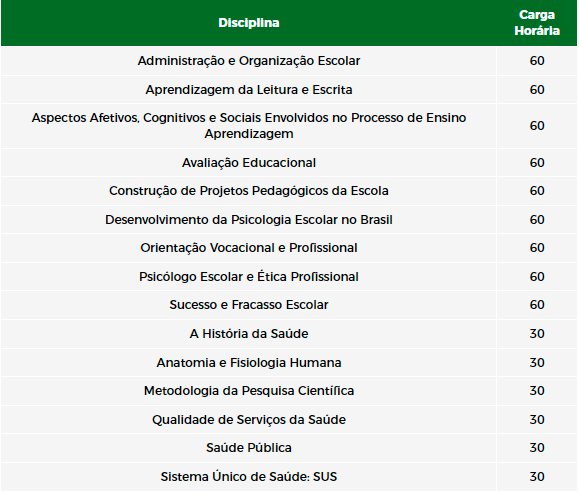The height and width of the screenshot is (492, 579).
Task: Click the Carga Horária column header
Action: pyautogui.click(x=537, y=23)
